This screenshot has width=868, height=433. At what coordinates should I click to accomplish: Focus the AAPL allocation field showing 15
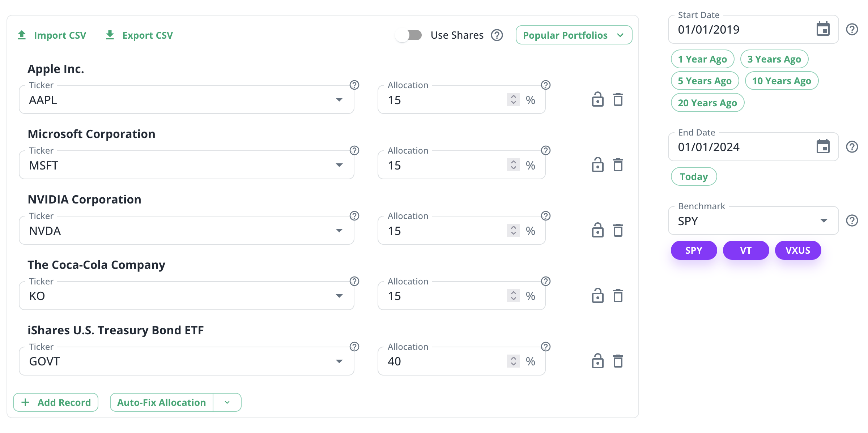pos(461,100)
